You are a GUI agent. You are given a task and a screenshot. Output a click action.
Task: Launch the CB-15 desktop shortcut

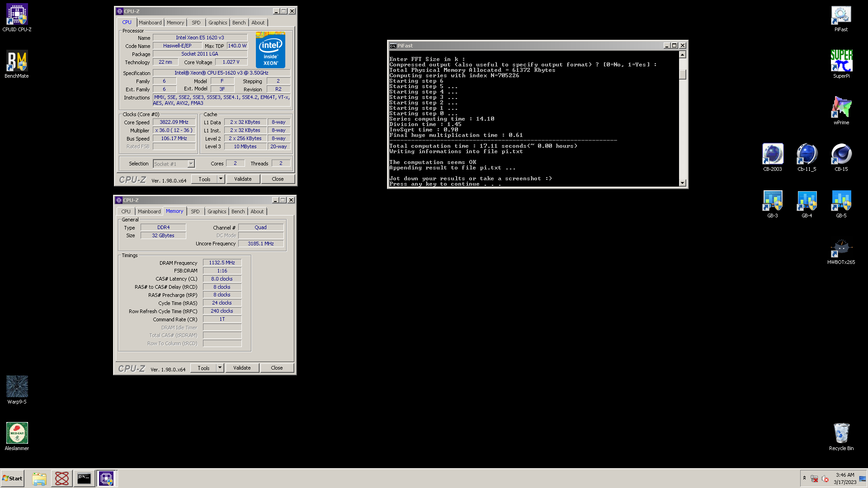click(841, 158)
